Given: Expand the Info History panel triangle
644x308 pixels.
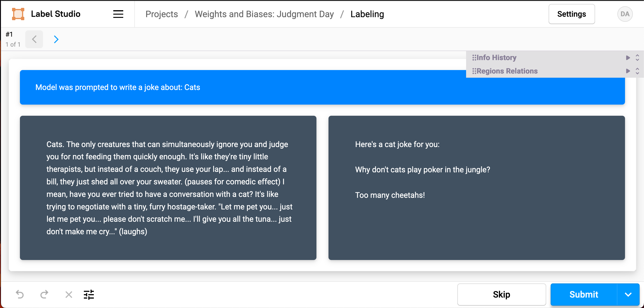Looking at the screenshot, I should [628, 58].
